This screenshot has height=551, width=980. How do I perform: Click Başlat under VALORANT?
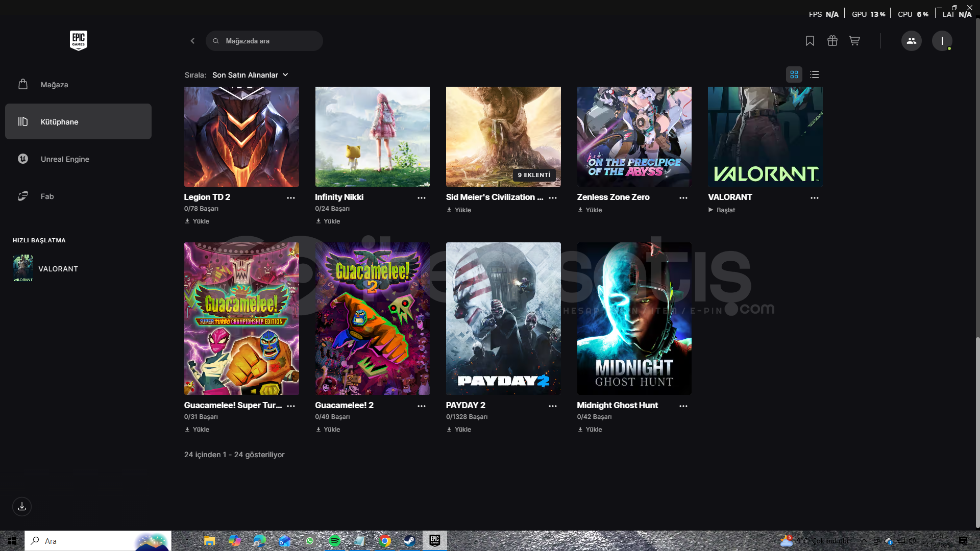click(x=722, y=210)
